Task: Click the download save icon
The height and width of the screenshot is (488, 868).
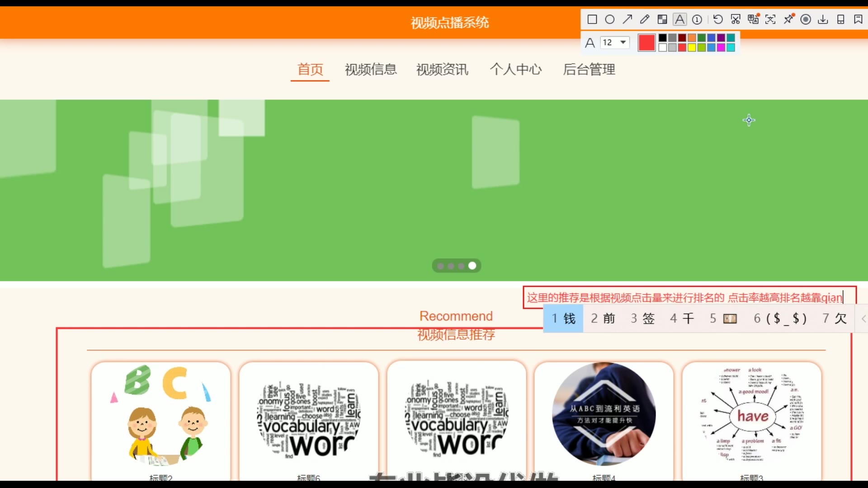Action: [823, 19]
